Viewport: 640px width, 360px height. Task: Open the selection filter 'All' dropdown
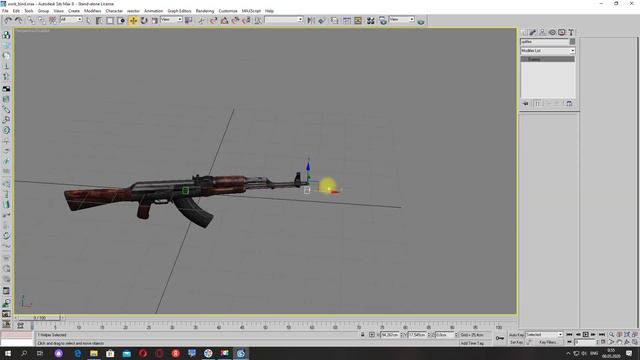(71, 20)
